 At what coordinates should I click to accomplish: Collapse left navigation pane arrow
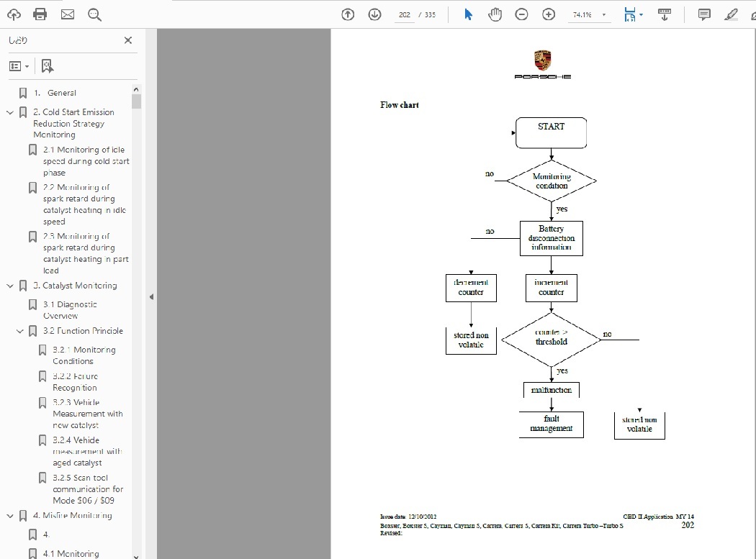(x=151, y=297)
